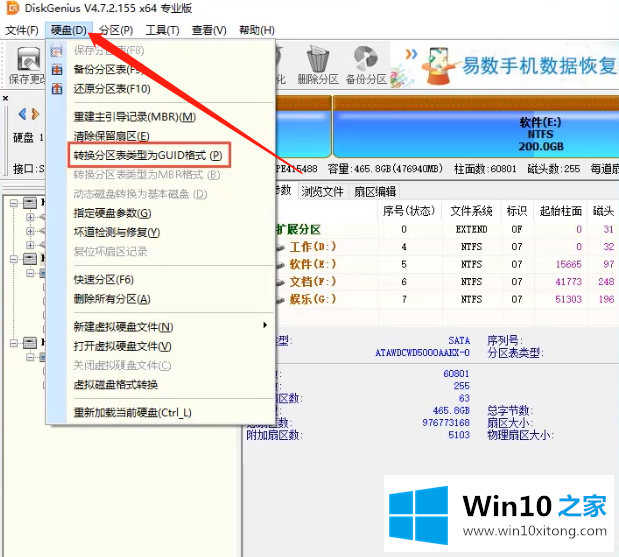The height and width of the screenshot is (557, 619).
Task: Open the 查看(V) menu
Action: click(209, 30)
